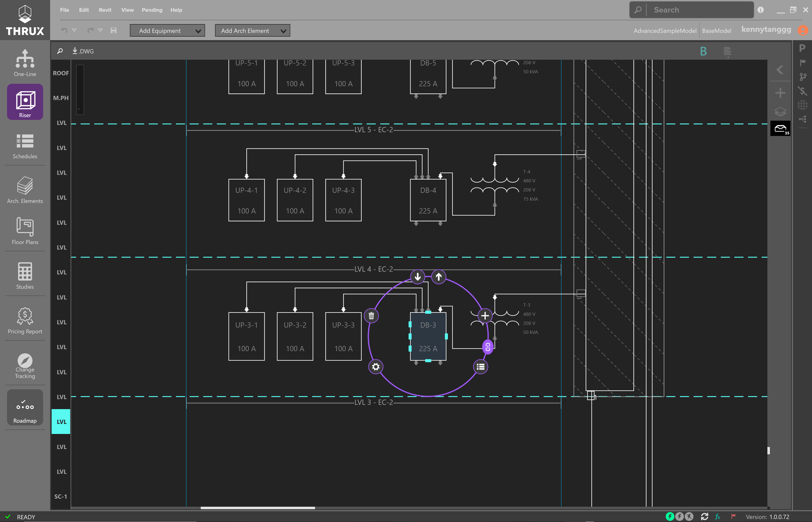812x522 pixels.
Task: Click the undo arrow icon
Action: (x=64, y=31)
